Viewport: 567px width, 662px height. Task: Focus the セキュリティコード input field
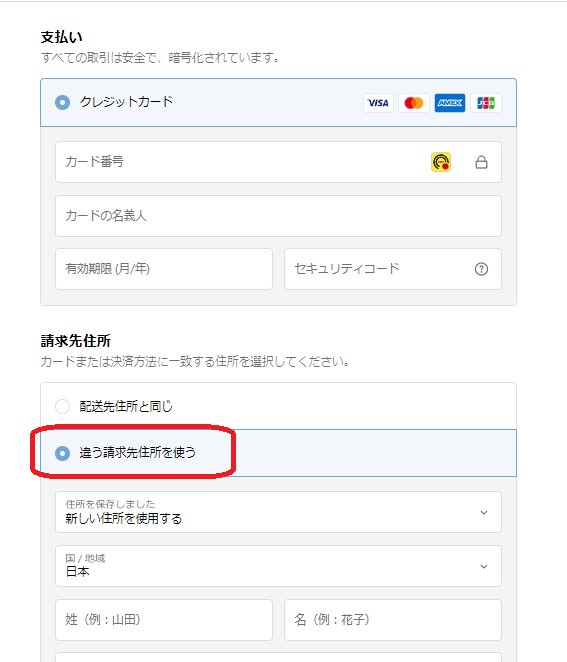pos(393,269)
